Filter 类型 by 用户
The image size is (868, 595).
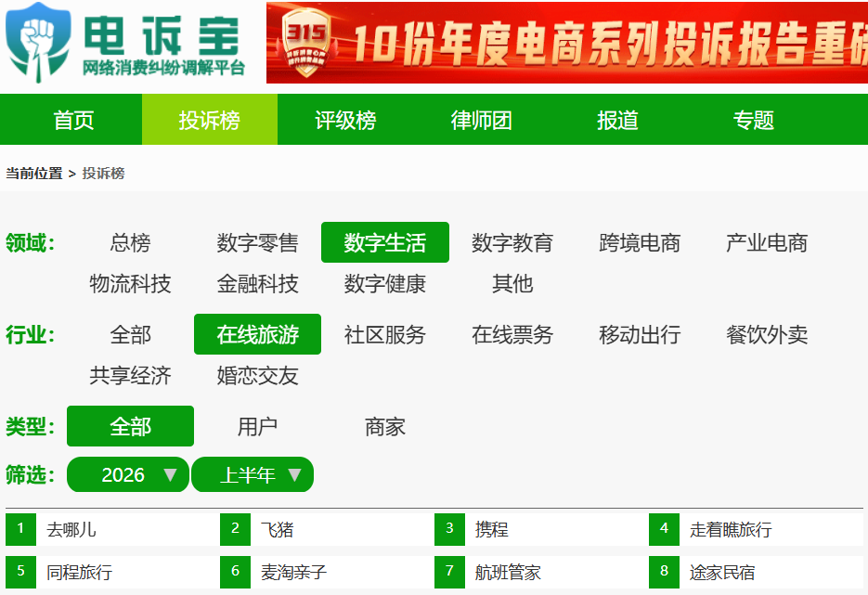(257, 426)
